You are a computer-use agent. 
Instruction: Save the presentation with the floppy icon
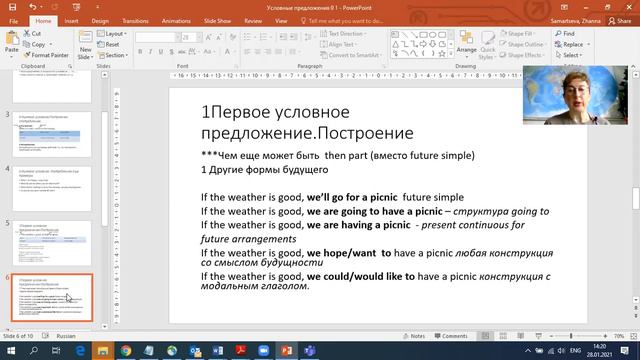tap(12, 7)
